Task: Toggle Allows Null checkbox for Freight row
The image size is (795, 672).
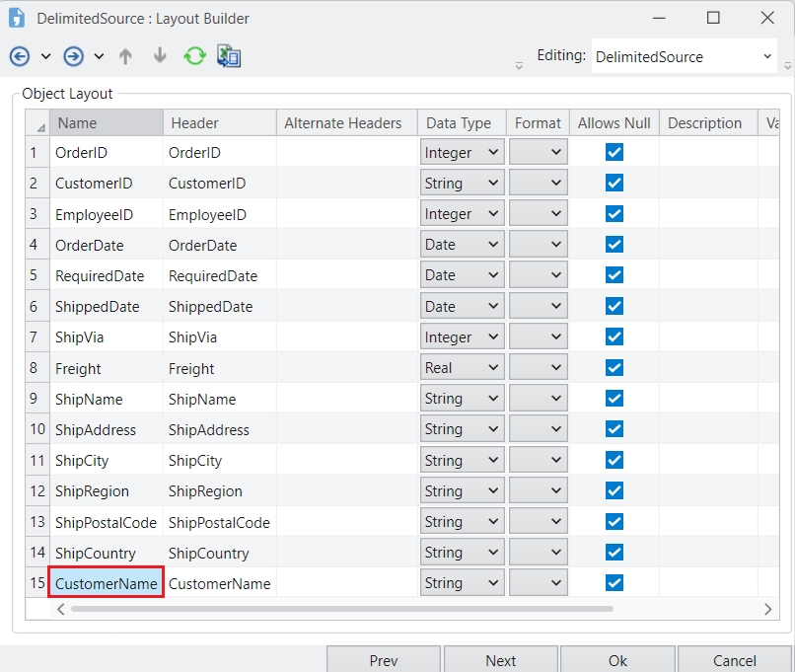Action: click(614, 368)
